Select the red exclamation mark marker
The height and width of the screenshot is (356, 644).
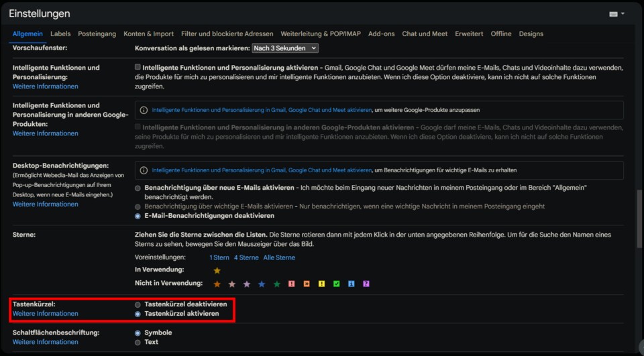[x=292, y=284]
